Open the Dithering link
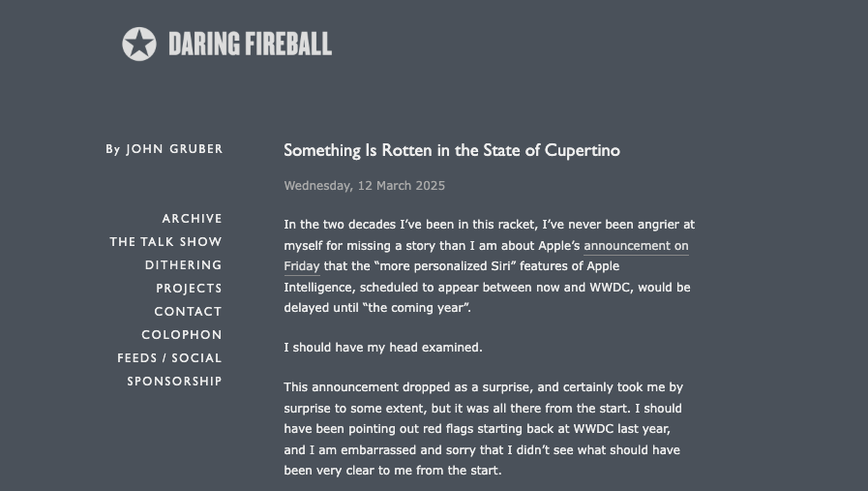The image size is (868, 491). pos(184,265)
